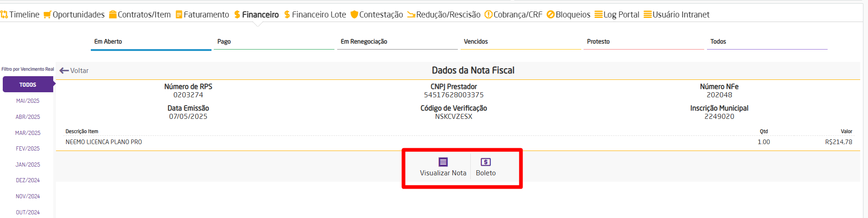Filter by DEZ/2024 due date
This screenshot has height=218, width=868.
pos(28,180)
